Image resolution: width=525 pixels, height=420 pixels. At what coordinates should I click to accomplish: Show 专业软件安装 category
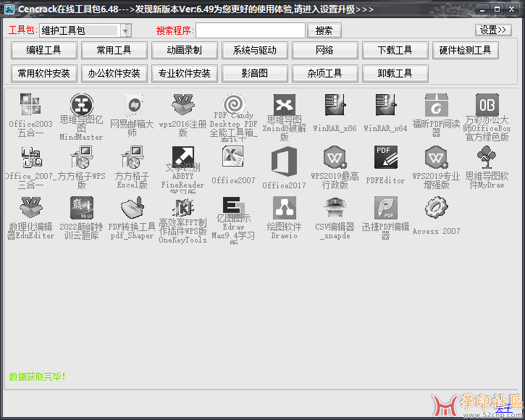point(185,73)
